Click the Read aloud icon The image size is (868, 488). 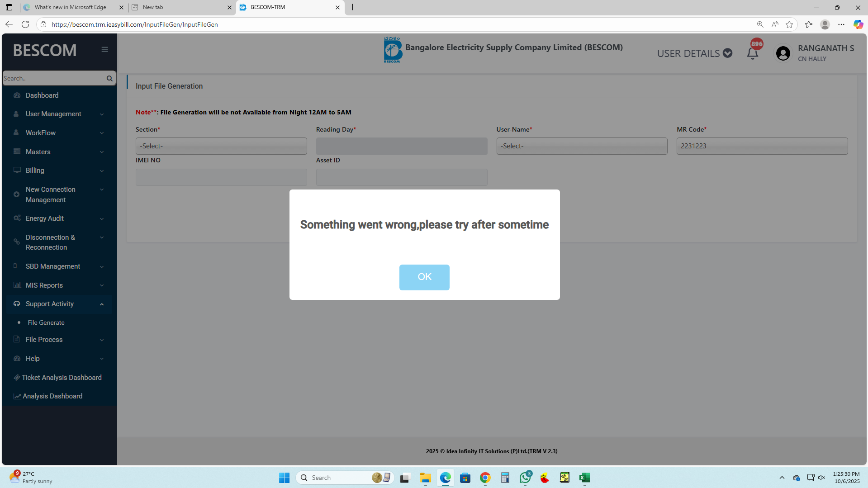coord(775,24)
